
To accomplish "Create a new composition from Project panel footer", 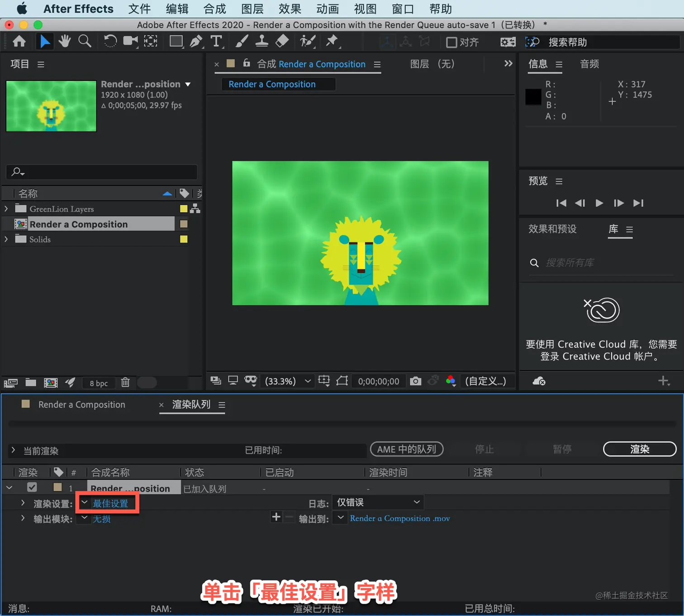I will click(51, 383).
